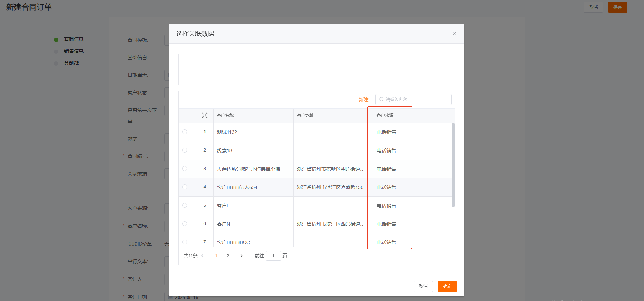Screen dimensions: 644x301
Task: Jump to 销售信息 step in sidebar
Action: (73, 51)
